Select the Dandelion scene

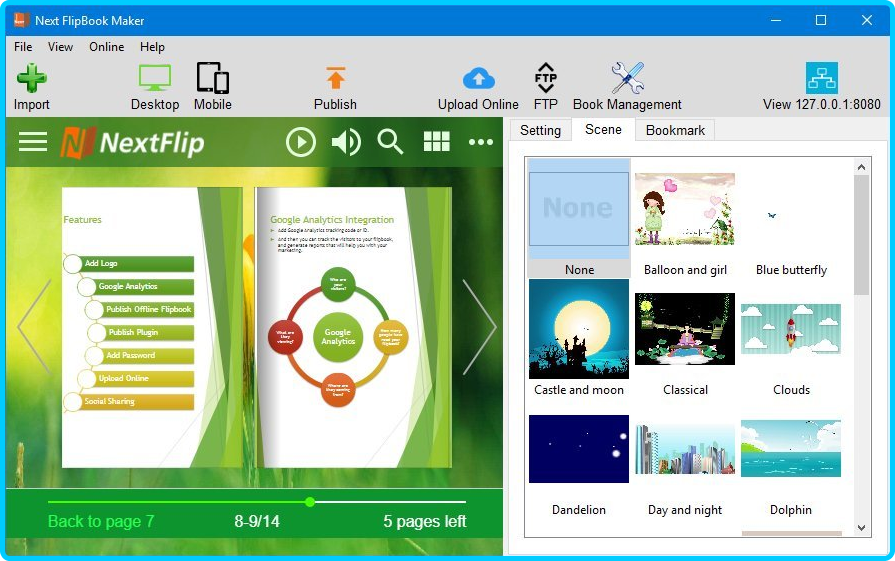tap(579, 466)
